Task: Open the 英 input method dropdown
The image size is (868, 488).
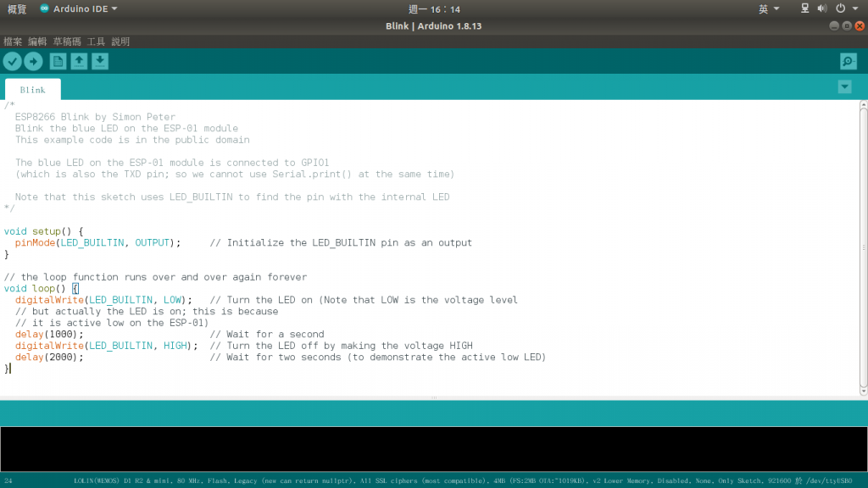Action: [768, 8]
